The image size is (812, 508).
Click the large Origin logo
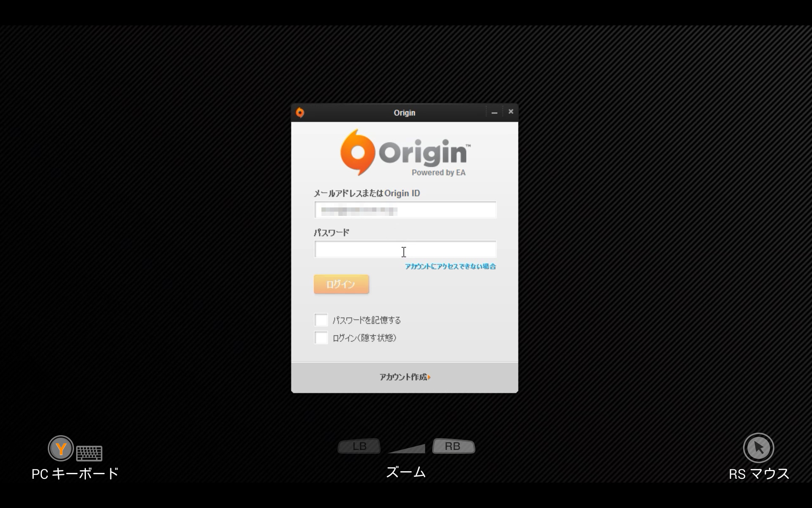click(405, 153)
